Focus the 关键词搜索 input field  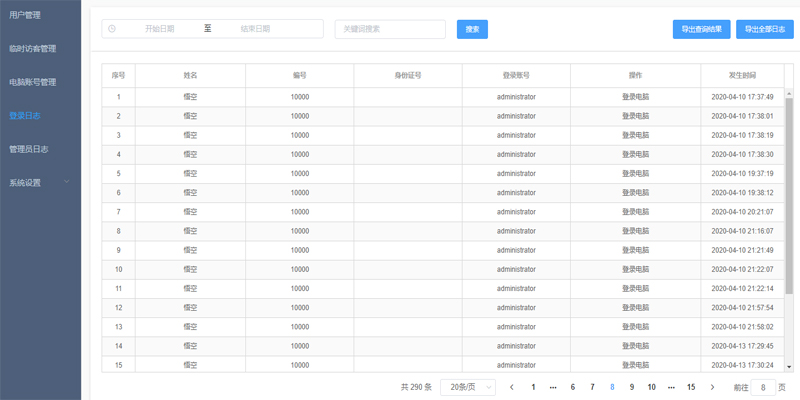[x=390, y=29]
